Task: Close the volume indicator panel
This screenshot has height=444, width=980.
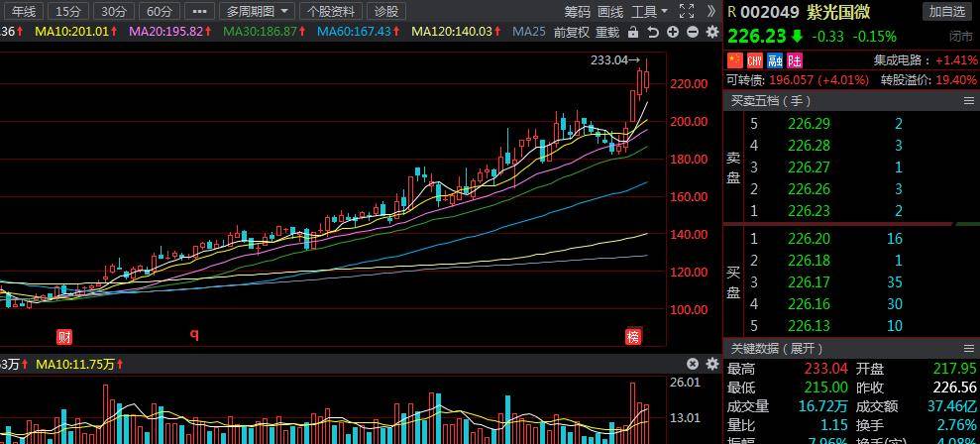Action: click(x=693, y=364)
